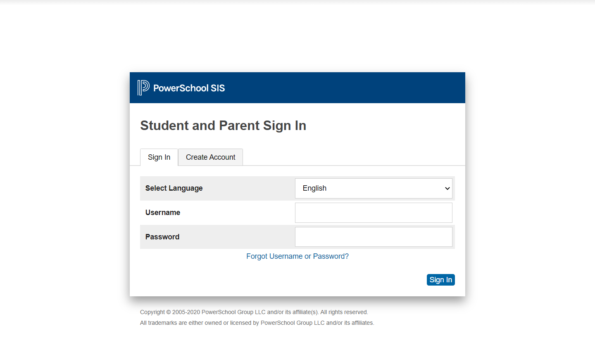Click the Password label
The height and width of the screenshot is (364, 595).
click(162, 237)
